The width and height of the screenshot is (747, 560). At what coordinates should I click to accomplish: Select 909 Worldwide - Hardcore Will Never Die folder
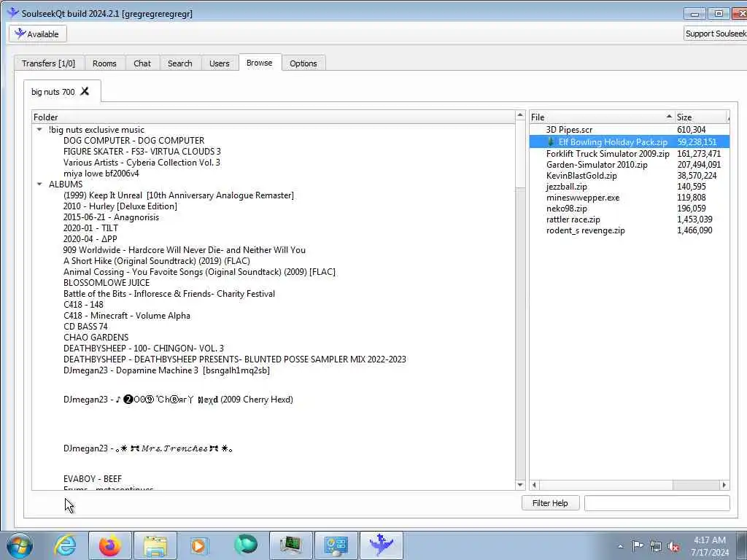[x=185, y=250]
